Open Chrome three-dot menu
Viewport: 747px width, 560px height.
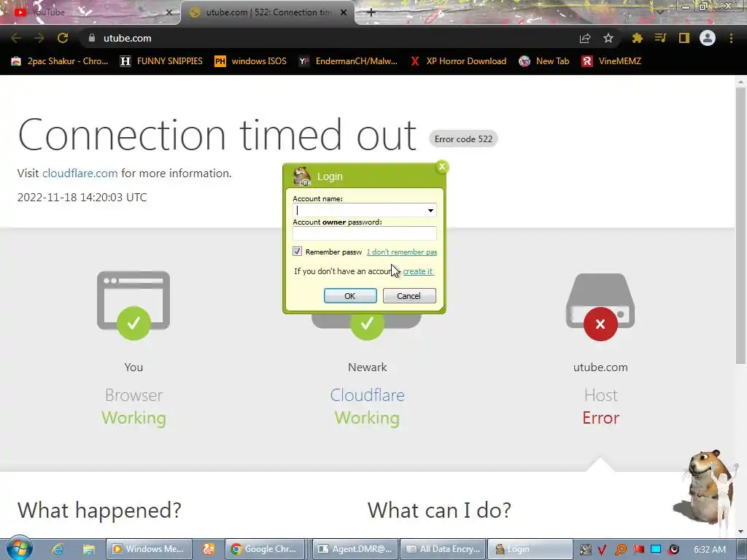[x=731, y=38]
